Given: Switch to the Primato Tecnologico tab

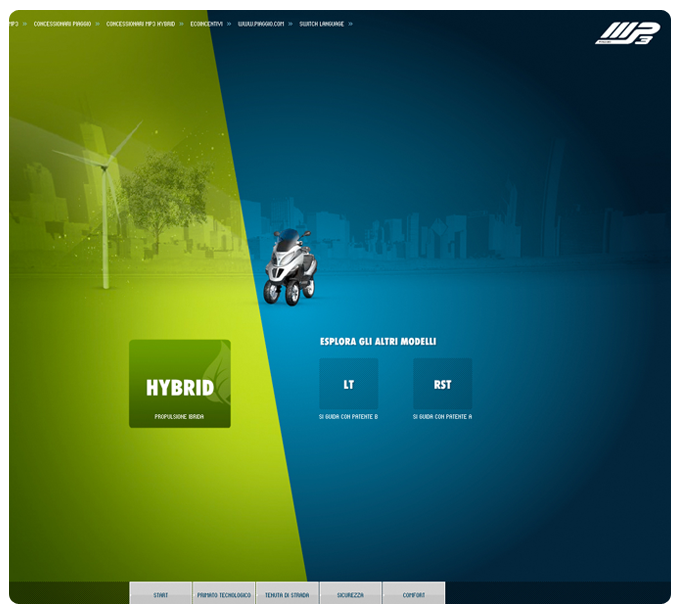Looking at the screenshot, I should click(224, 593).
